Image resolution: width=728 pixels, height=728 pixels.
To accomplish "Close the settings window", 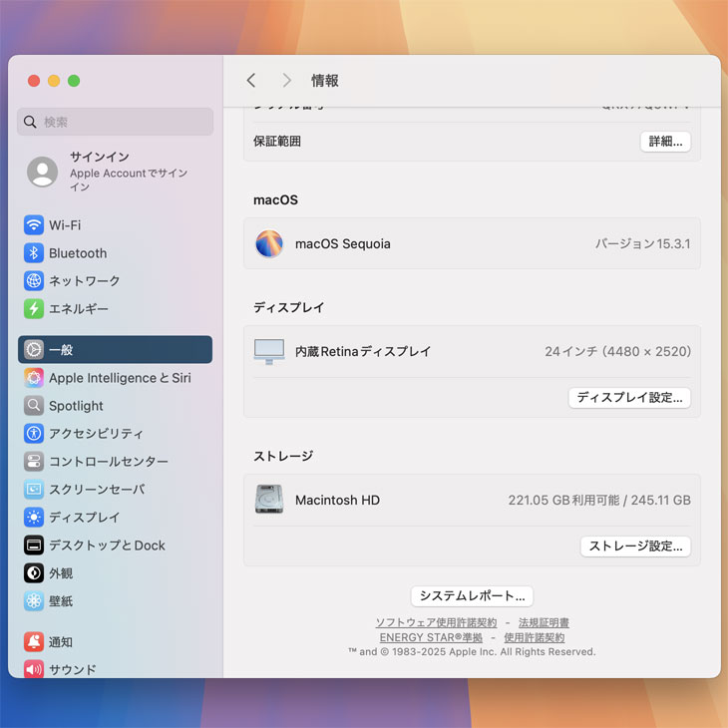I will 34,81.
